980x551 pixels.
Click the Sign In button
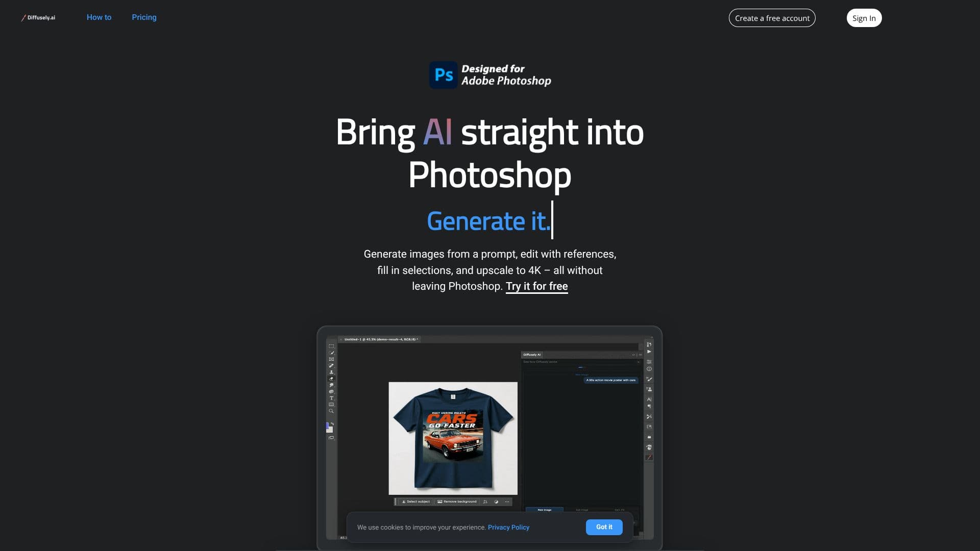[864, 18]
